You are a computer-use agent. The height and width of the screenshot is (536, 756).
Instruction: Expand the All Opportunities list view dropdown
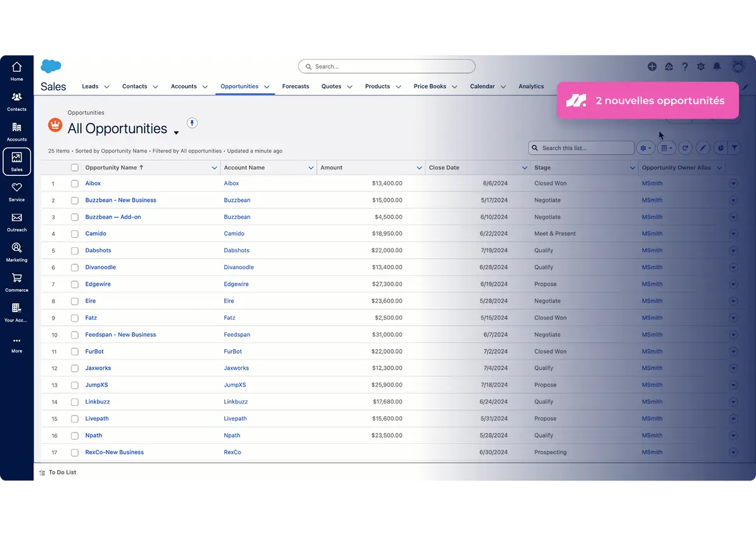click(x=176, y=132)
